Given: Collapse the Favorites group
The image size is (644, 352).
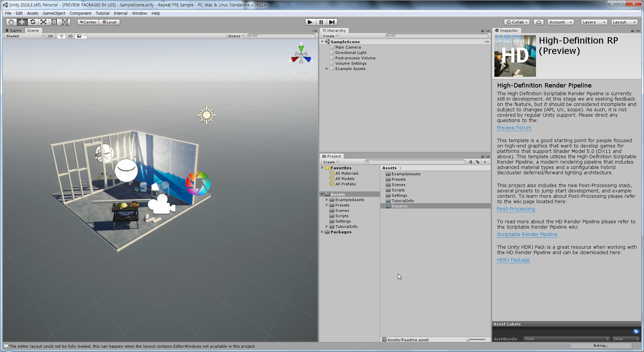Looking at the screenshot, I should (x=322, y=168).
